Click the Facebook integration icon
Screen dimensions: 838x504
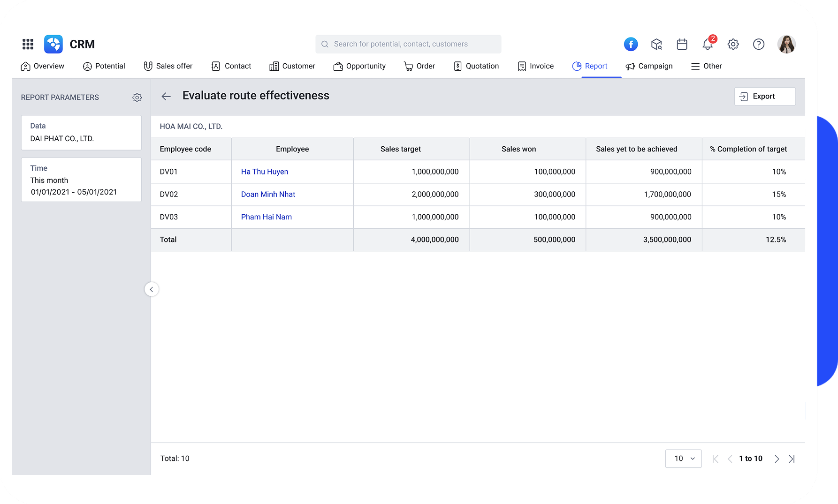pyautogui.click(x=631, y=44)
